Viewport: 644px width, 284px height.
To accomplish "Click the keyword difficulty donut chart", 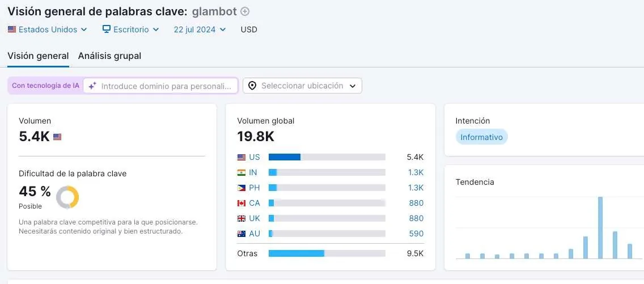I will pyautogui.click(x=67, y=197).
